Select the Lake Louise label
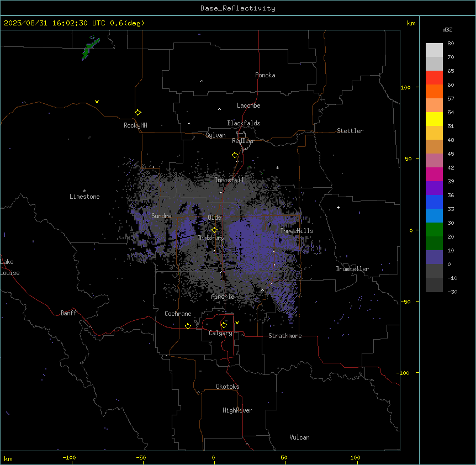This screenshot has width=476, height=465. [10, 267]
